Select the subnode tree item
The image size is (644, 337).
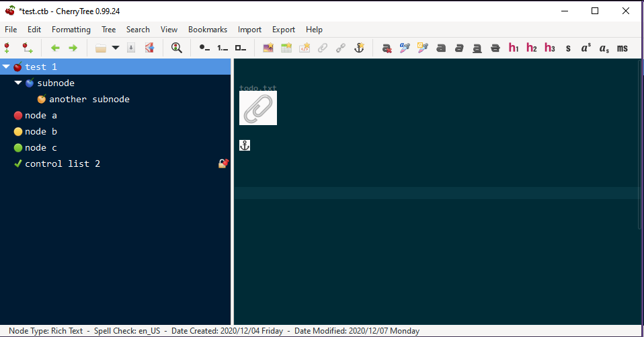[x=56, y=83]
